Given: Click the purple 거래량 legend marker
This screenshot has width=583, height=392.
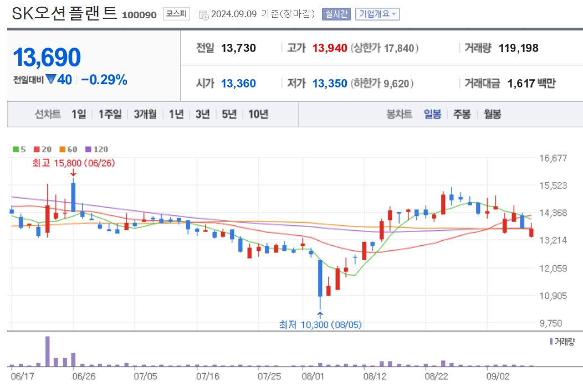Looking at the screenshot, I should 551,342.
